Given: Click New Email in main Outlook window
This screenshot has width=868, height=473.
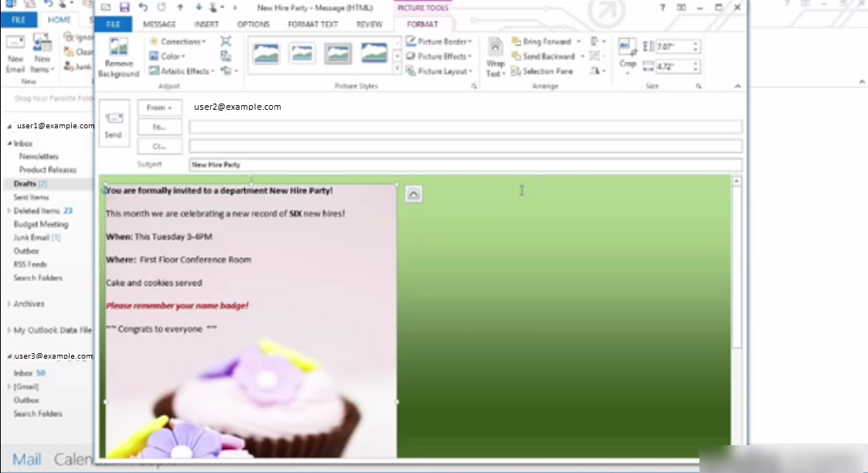Looking at the screenshot, I should coord(15,53).
